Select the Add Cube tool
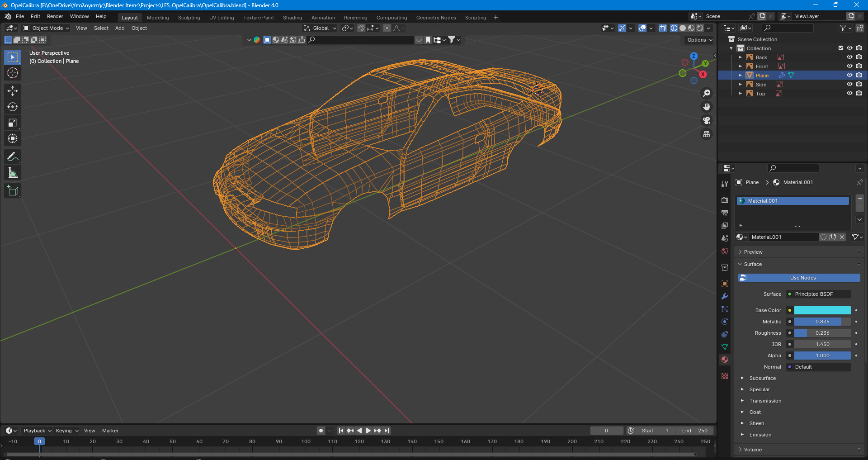The image size is (868, 460). click(13, 191)
